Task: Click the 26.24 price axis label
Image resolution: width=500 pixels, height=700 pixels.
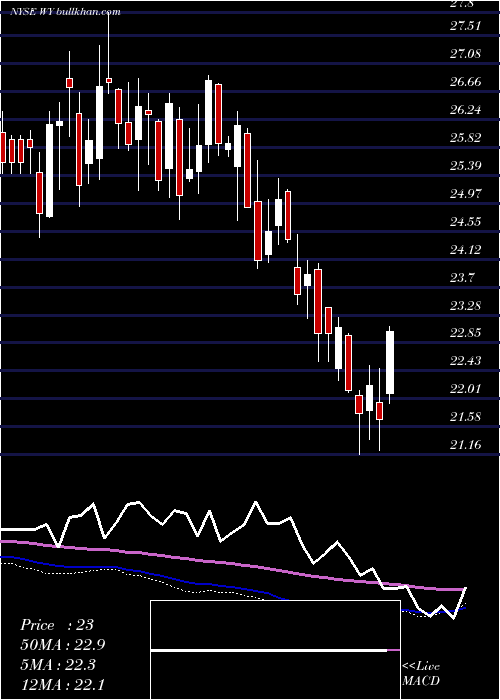Action: click(x=466, y=110)
